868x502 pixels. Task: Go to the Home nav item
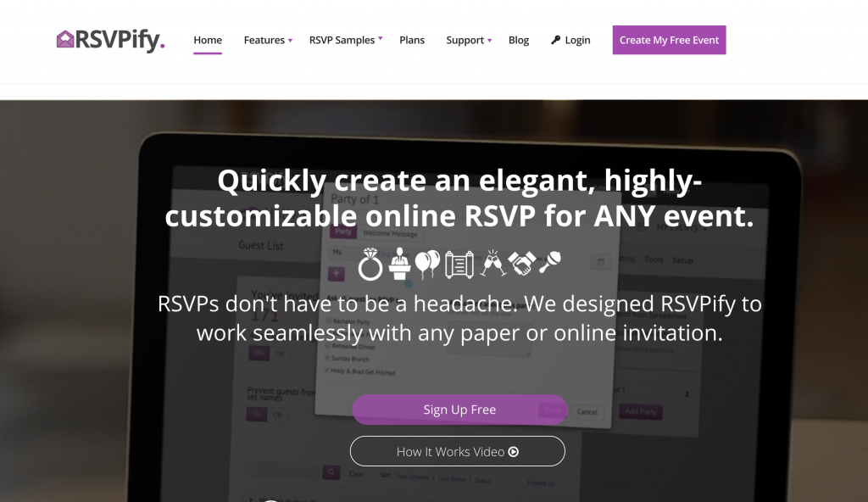(x=208, y=40)
